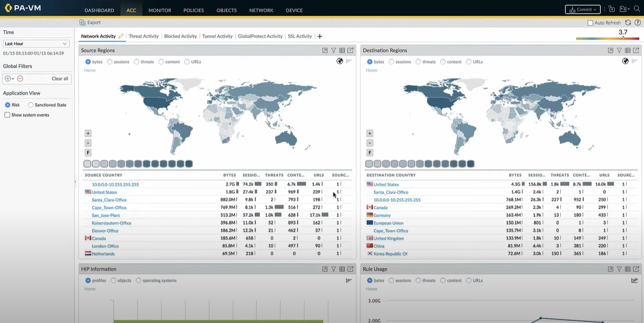
Task: Click the filter icon on Source Regions panel
Action: click(x=333, y=50)
